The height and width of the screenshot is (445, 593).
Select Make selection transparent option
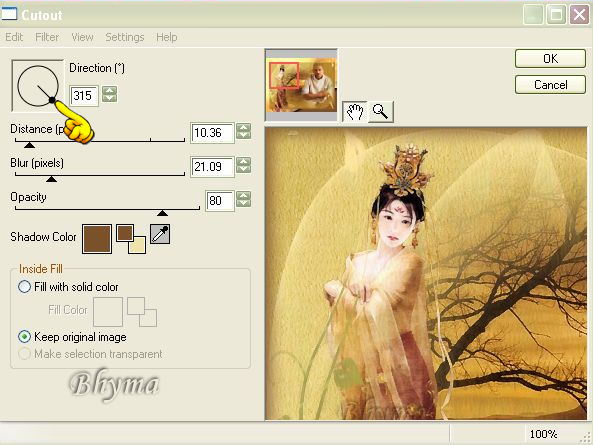(x=90, y=354)
